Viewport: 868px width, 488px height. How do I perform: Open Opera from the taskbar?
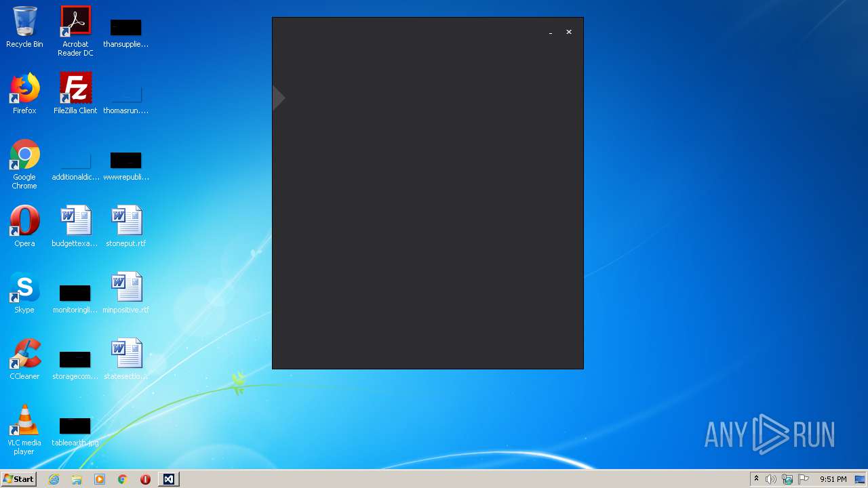(x=145, y=479)
